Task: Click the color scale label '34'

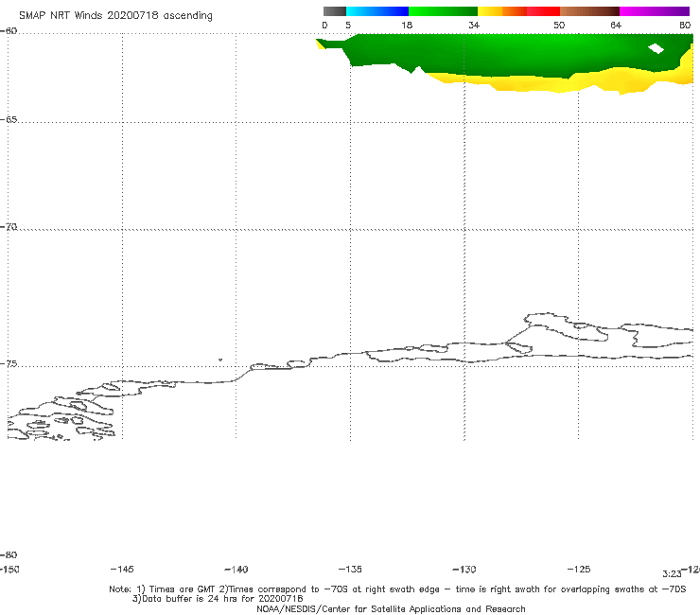Action: coord(474,26)
